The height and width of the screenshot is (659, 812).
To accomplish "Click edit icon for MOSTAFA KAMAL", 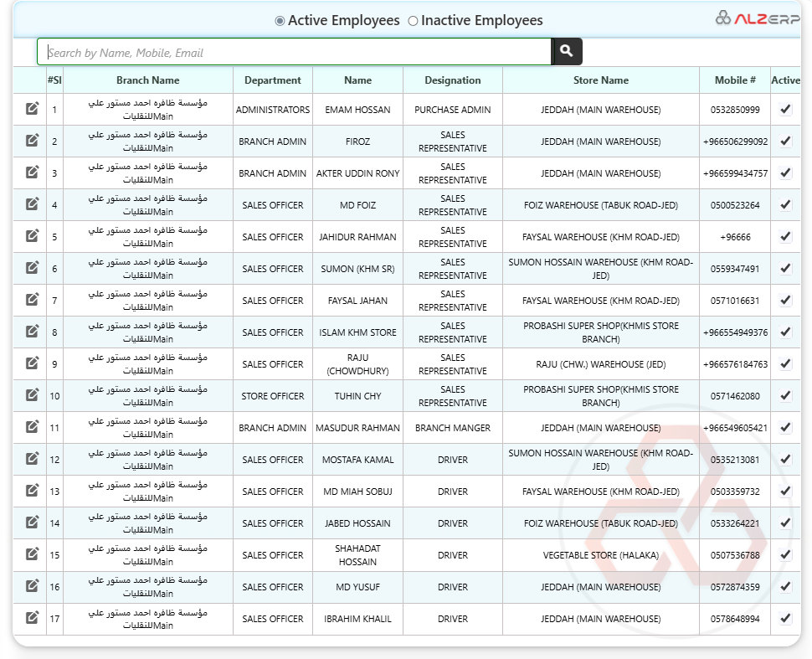I will point(32,459).
